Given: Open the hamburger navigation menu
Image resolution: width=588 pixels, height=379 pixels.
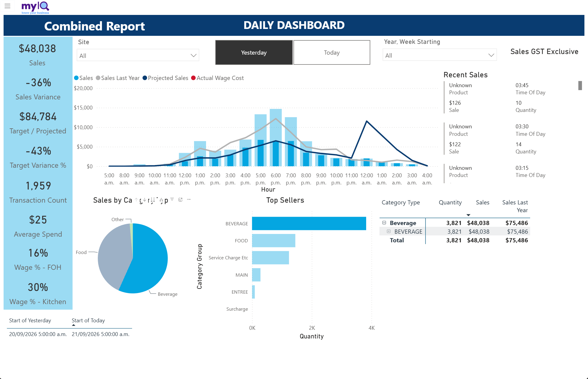Looking at the screenshot, I should [x=7, y=6].
